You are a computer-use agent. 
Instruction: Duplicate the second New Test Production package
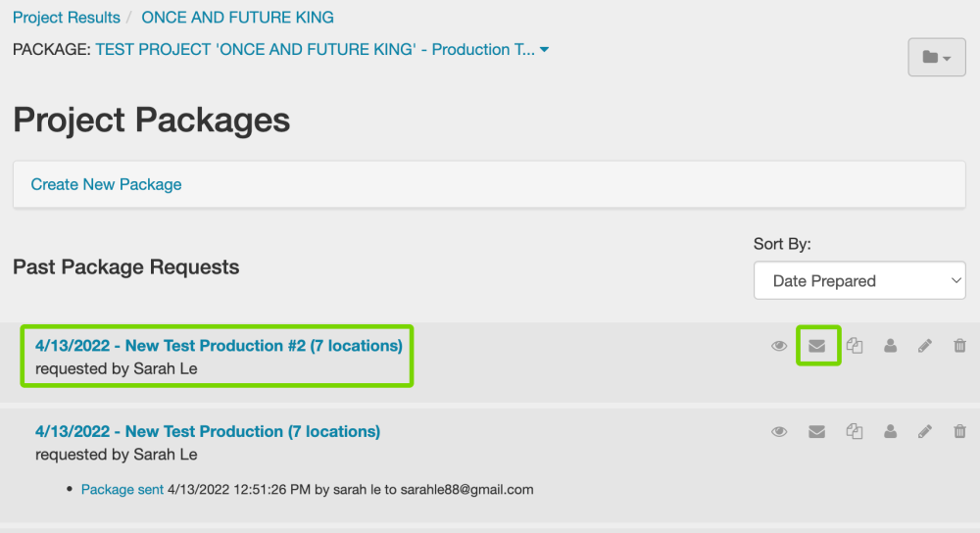(855, 431)
